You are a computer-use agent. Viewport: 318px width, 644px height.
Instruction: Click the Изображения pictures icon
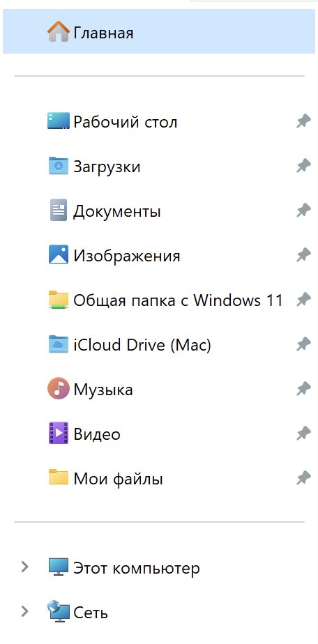(58, 255)
